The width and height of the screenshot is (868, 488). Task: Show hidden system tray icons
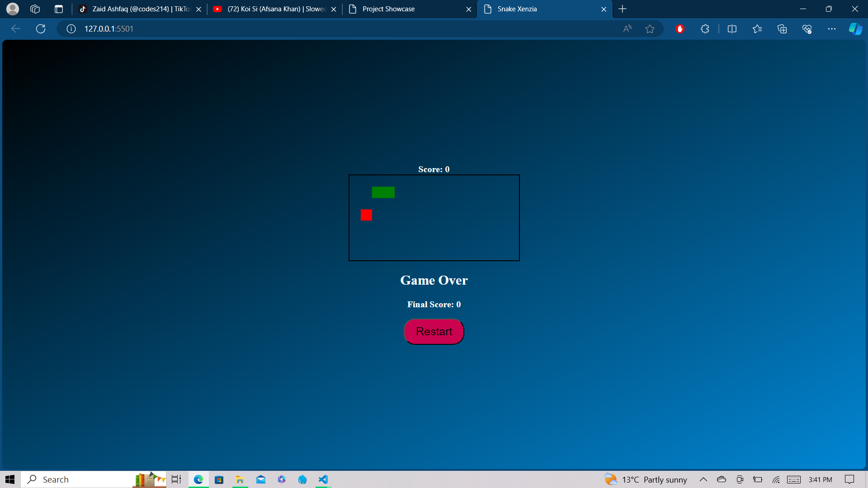703,479
